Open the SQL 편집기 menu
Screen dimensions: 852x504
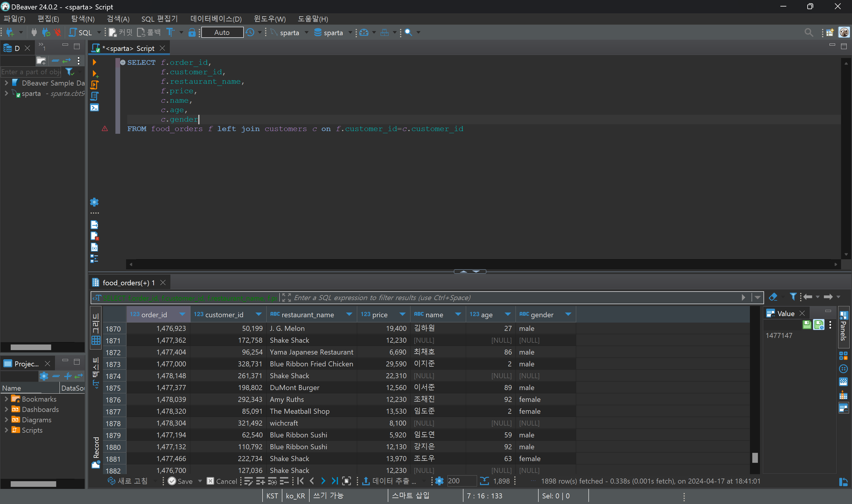tap(159, 19)
